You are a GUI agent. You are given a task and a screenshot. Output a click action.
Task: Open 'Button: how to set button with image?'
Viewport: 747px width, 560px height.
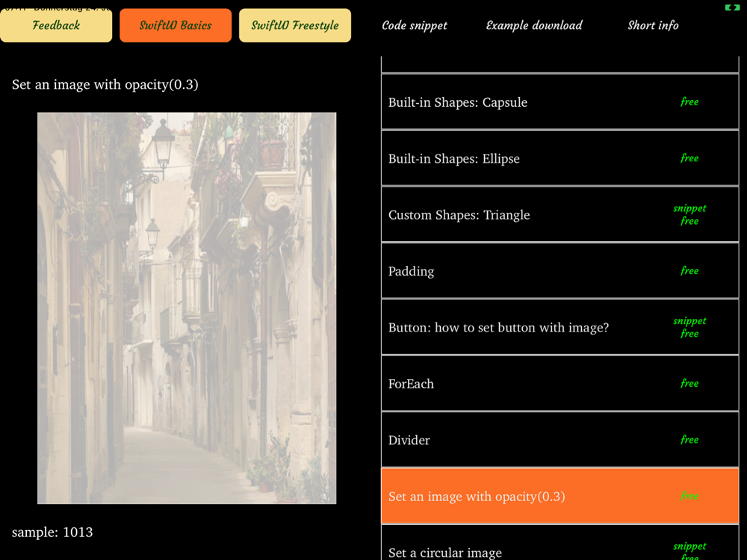[560, 327]
